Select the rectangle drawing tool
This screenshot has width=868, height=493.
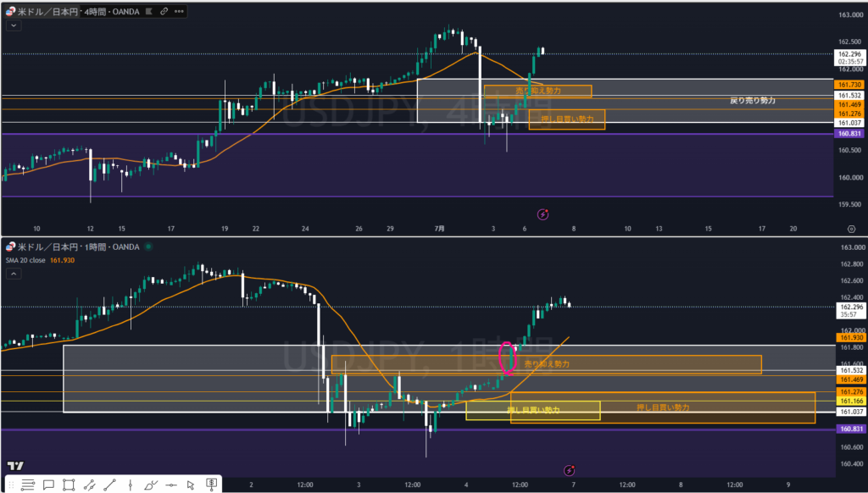[69, 485]
